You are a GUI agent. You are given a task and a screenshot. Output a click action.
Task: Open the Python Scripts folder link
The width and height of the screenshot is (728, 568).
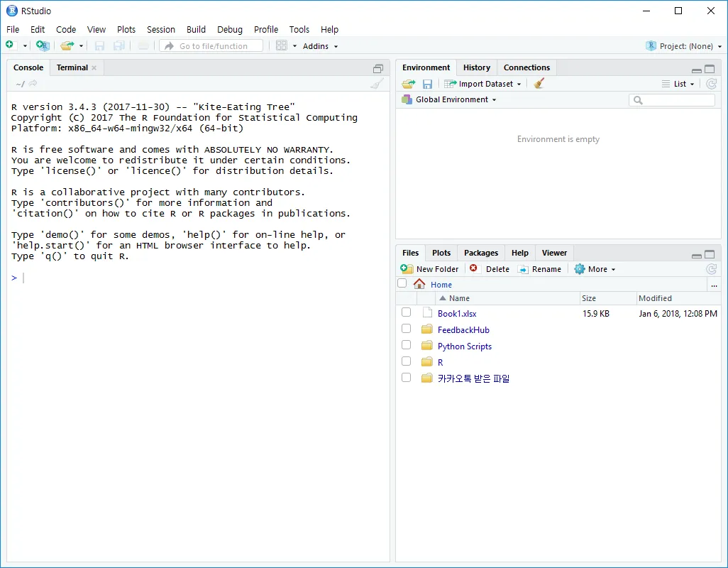click(x=464, y=346)
